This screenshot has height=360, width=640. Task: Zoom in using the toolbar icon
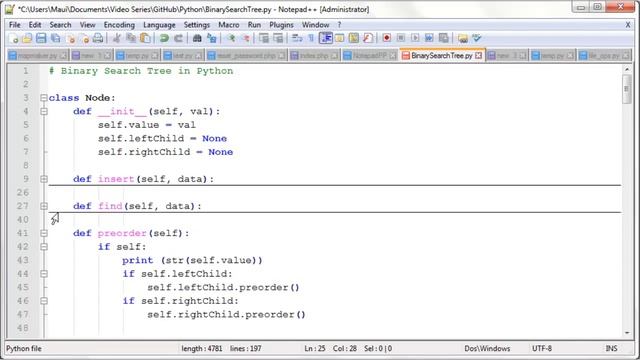click(231, 38)
